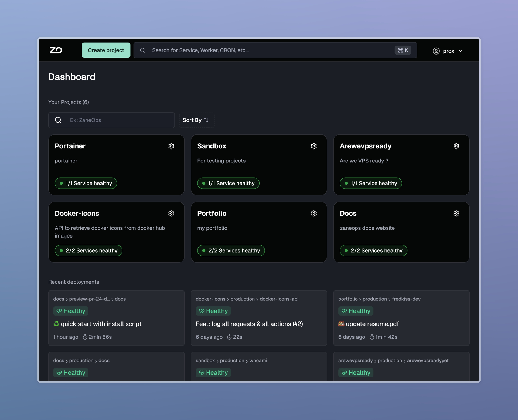Click the ZaneOps logo in the header

[x=56, y=50]
